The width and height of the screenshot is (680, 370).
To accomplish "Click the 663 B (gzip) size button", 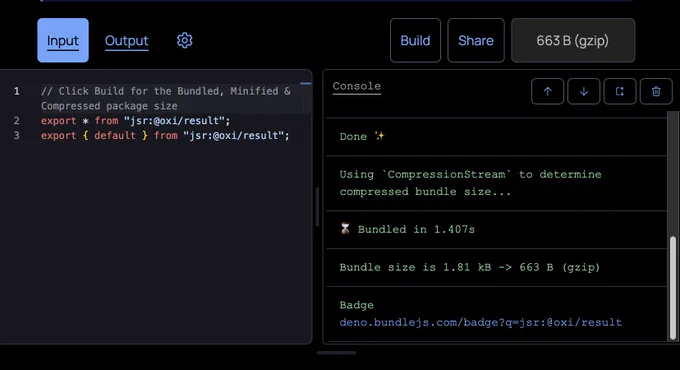I will tap(573, 40).
